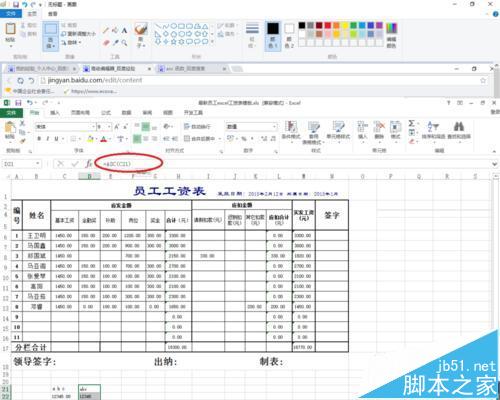Open the Excel font size dropdown
The width and height of the screenshot is (500, 400).
(x=109, y=127)
